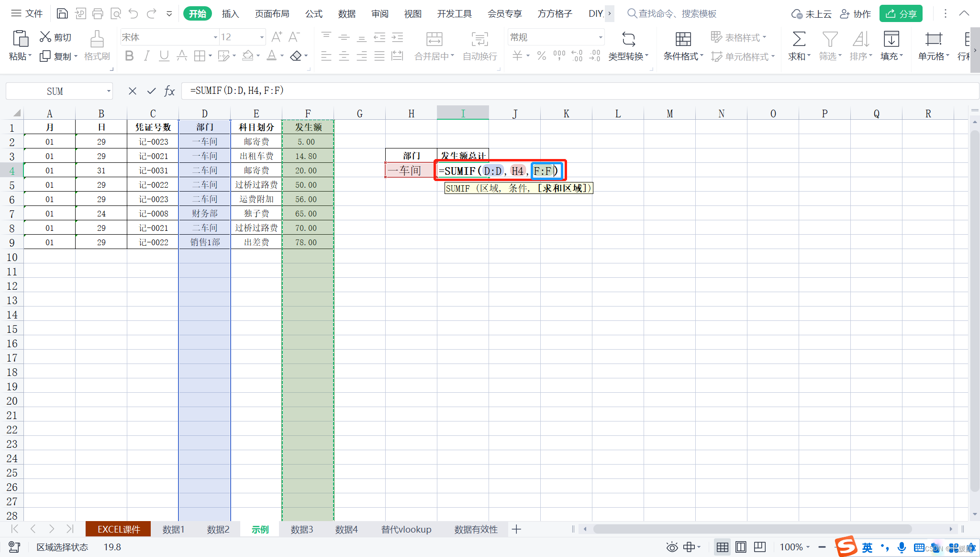Toggle strikethrough formatting icon
980x557 pixels.
[181, 56]
